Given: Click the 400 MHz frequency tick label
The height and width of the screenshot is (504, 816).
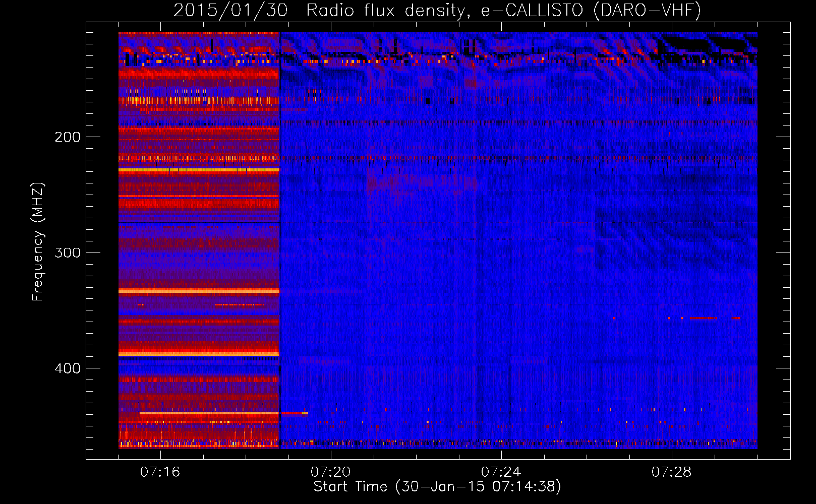Looking at the screenshot, I should [x=68, y=368].
